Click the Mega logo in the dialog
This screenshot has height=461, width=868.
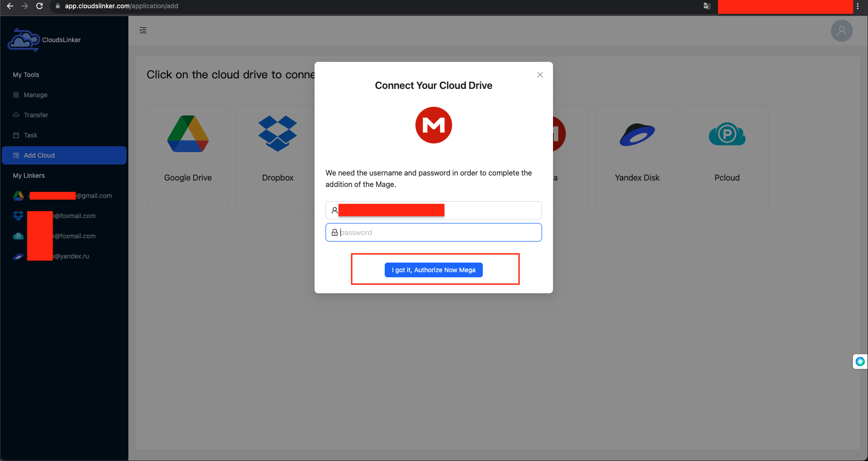click(434, 125)
